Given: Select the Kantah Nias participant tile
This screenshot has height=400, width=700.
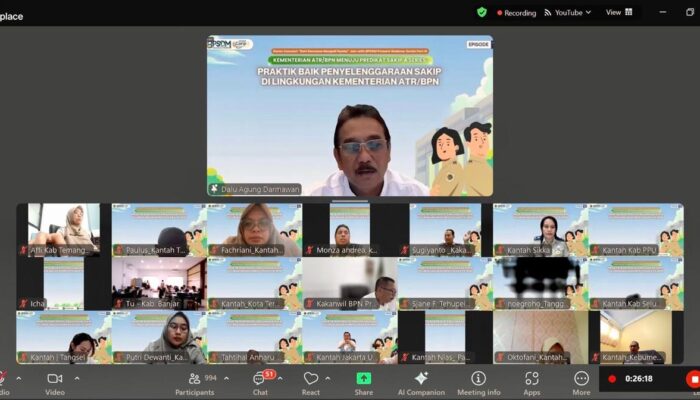Looking at the screenshot, I should pos(445,337).
